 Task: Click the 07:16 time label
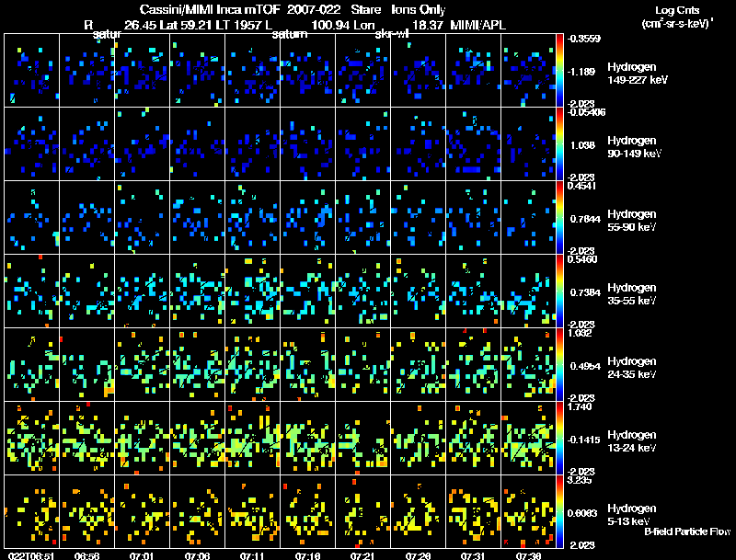(x=307, y=555)
